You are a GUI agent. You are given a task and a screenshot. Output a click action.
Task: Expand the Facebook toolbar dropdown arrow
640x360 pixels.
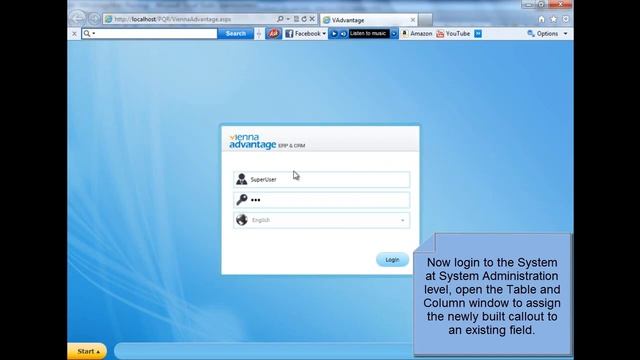click(324, 33)
